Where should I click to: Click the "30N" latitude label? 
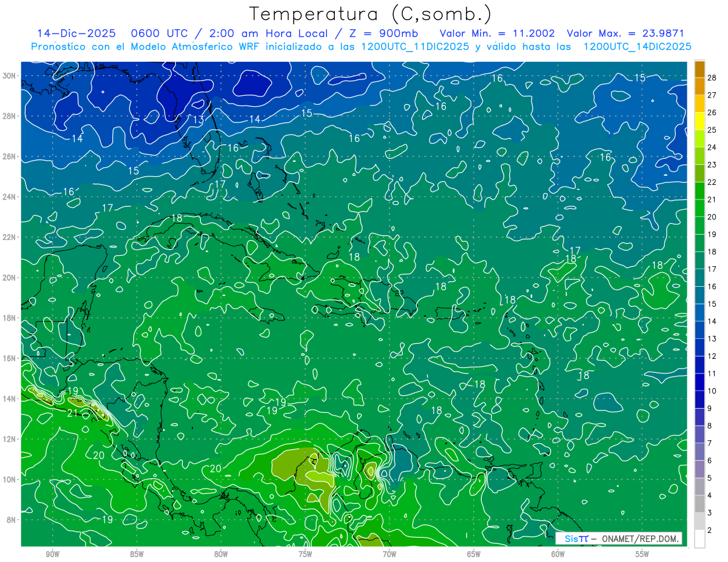point(10,76)
